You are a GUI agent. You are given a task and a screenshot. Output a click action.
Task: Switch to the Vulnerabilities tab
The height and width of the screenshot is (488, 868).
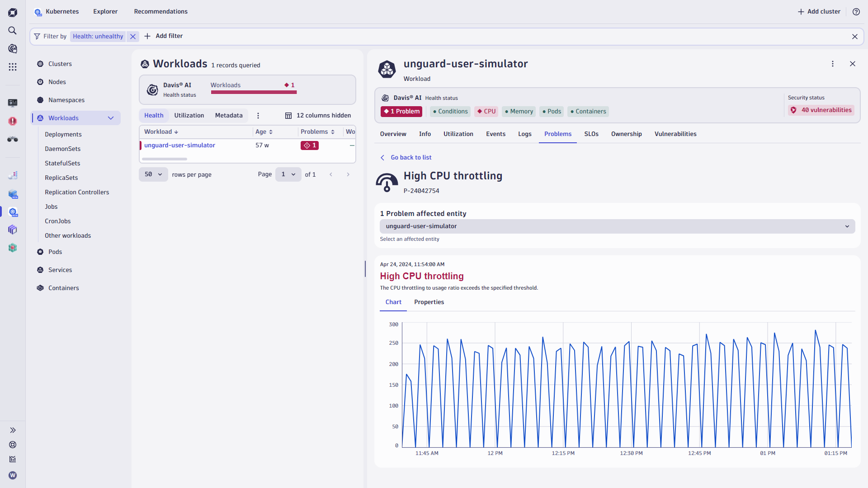675,134
